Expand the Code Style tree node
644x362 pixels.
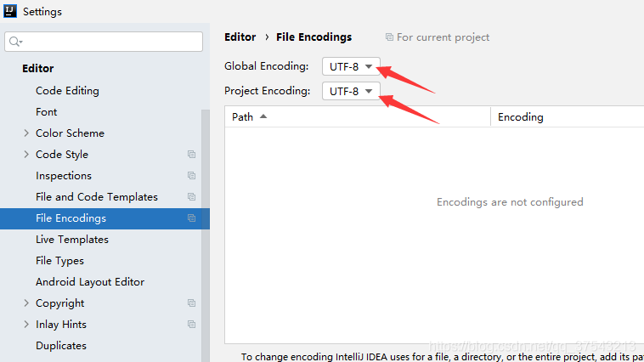(26, 155)
